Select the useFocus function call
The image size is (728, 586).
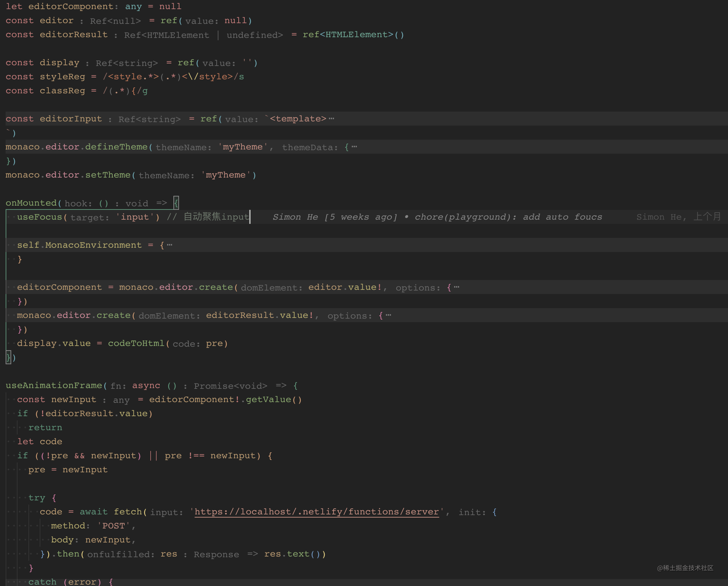click(39, 217)
